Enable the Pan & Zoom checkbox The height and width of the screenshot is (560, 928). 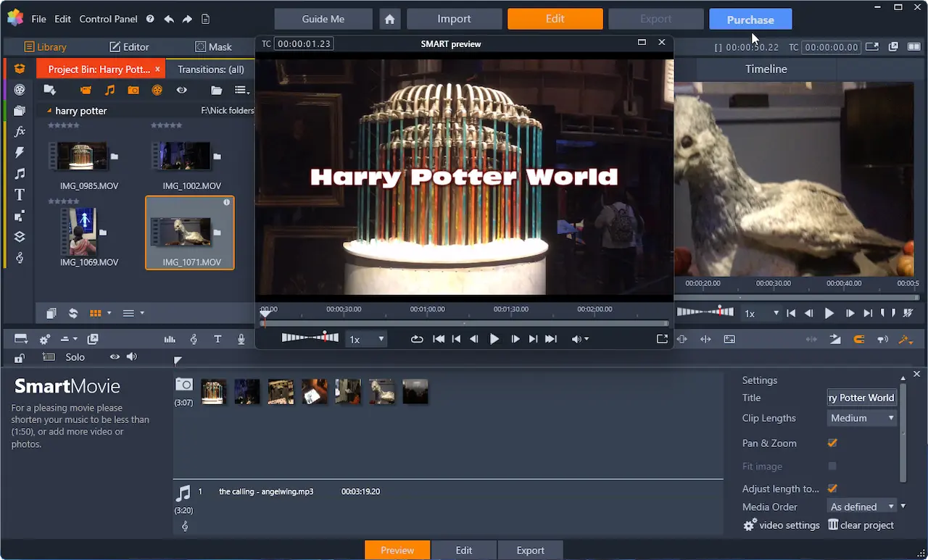point(832,443)
